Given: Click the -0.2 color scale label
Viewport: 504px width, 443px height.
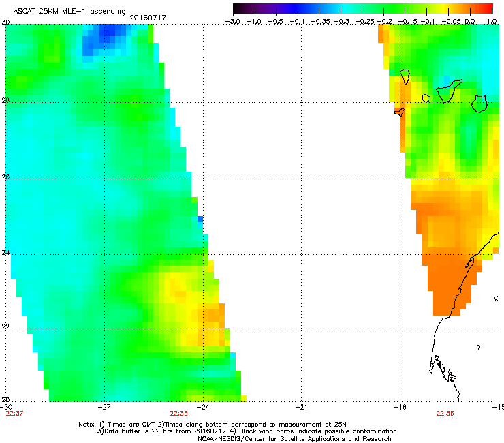Looking at the screenshot, I should click(x=385, y=22).
